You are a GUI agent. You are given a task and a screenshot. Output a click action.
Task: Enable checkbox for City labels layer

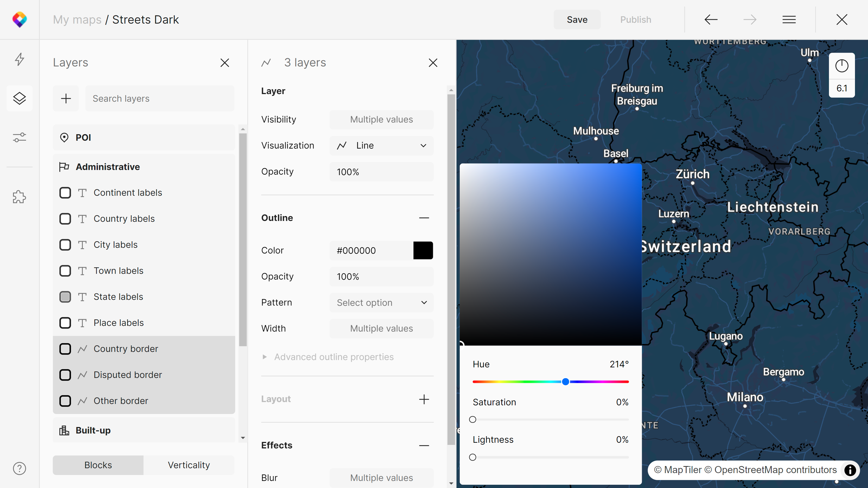click(65, 244)
